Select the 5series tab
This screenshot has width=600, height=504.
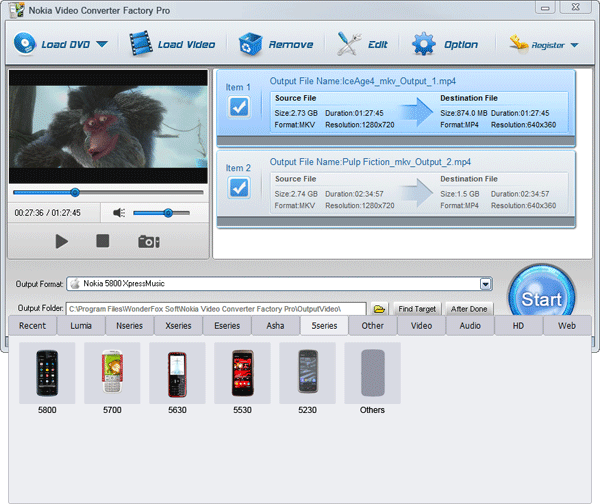pyautogui.click(x=324, y=326)
